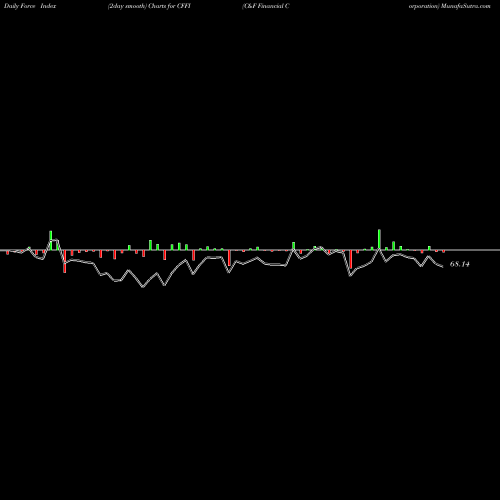Click the tallest green bar near the chart's right side
The width and height of the screenshot is (500, 500).
coord(379,239)
